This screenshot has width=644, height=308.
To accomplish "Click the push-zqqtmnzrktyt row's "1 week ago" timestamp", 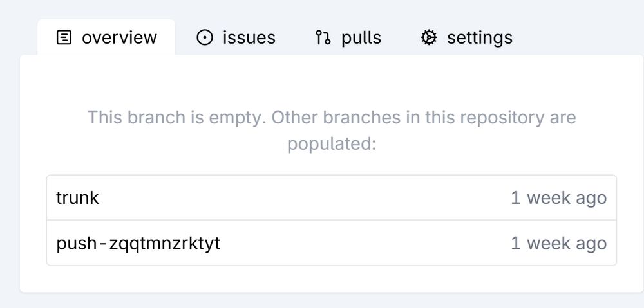I will point(558,243).
